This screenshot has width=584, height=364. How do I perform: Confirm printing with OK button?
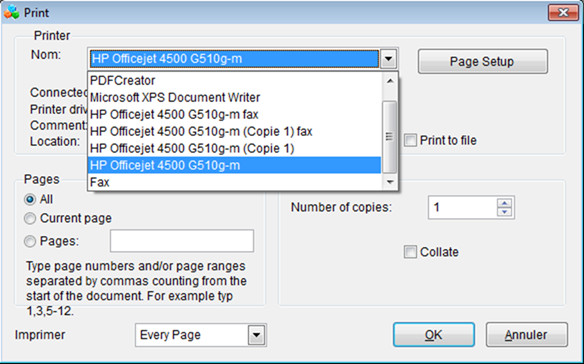click(434, 335)
